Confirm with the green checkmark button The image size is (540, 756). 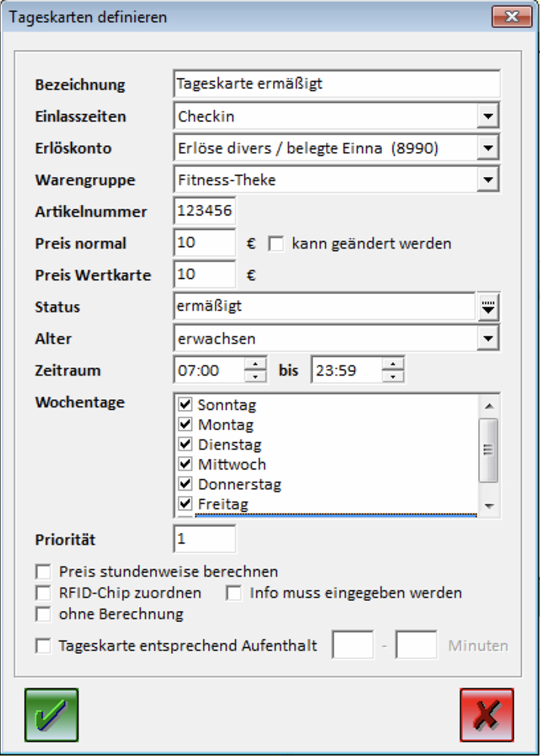pos(51,714)
